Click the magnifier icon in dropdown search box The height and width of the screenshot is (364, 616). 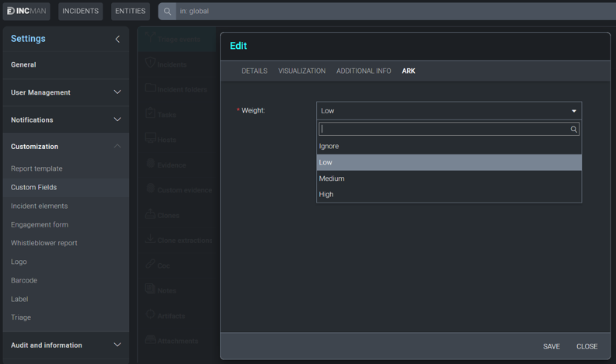(573, 130)
